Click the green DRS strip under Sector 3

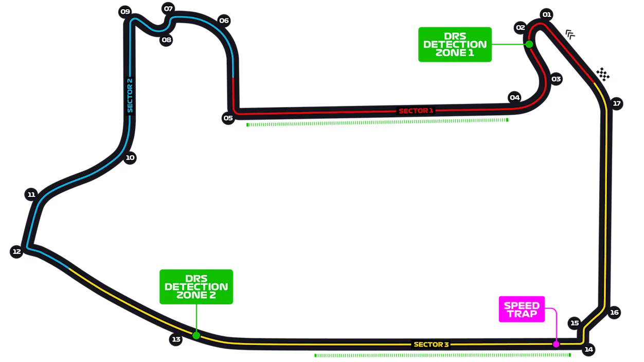(x=443, y=355)
